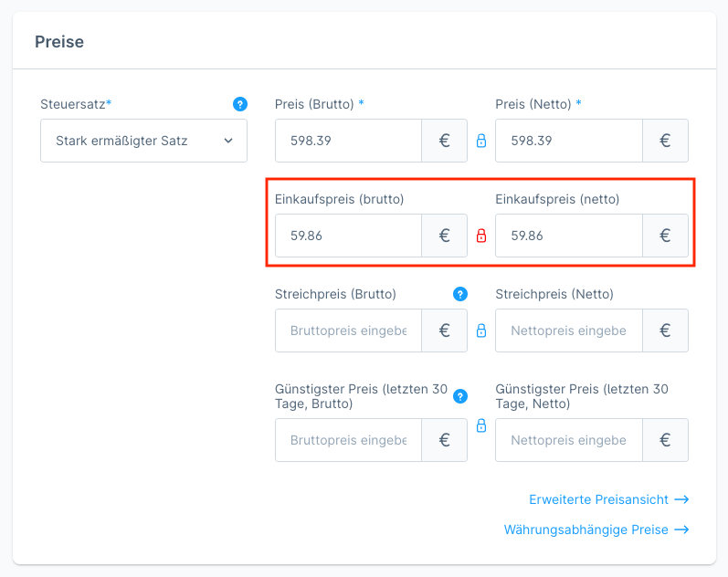Open Währungsabhängige Preise link
Screen dimensions: 728x577
(x=596, y=530)
